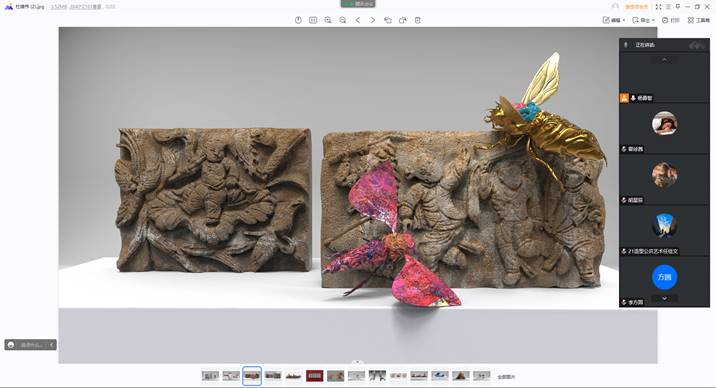Open the export dropdown in toolbar
716x388 pixels.
643,20
